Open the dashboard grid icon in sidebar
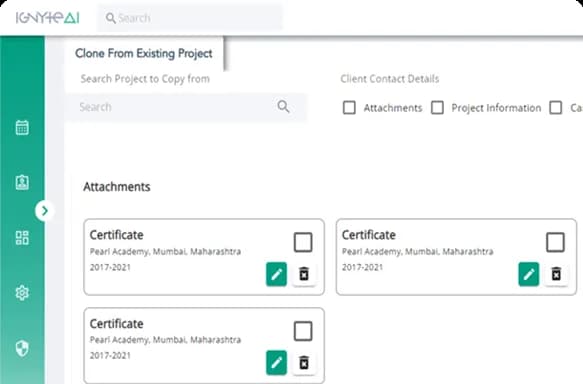This screenshot has width=583, height=384. tap(22, 238)
